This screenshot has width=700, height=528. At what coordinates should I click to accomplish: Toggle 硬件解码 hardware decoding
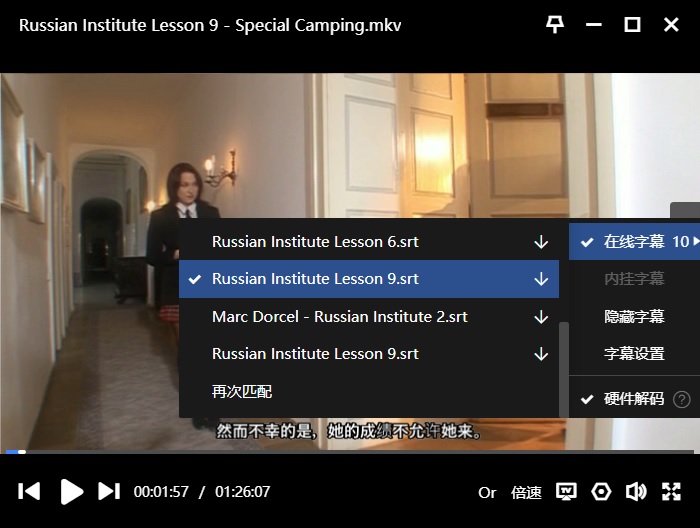634,399
